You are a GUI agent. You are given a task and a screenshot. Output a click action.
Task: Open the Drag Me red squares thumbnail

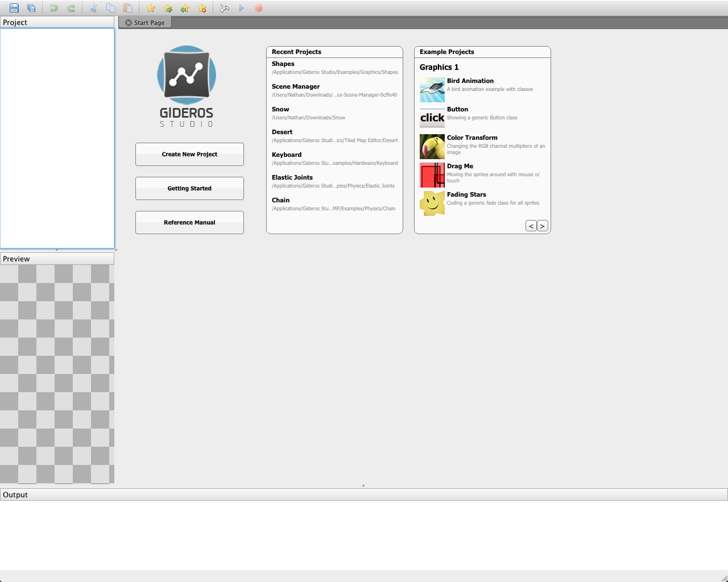point(432,175)
